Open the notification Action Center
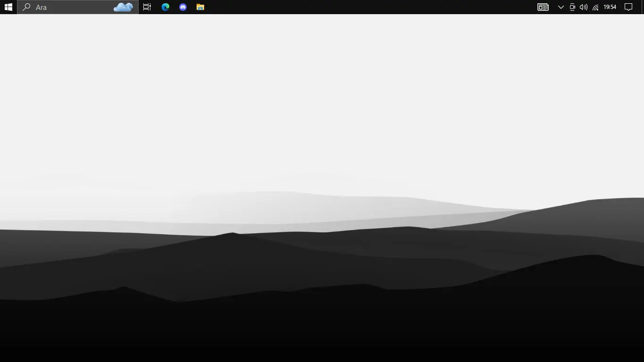The image size is (644, 362). pos(628,7)
